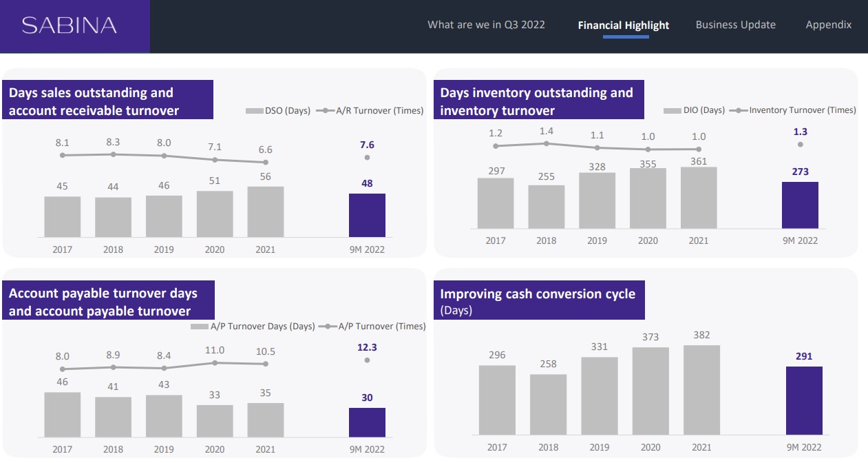Viewport: 868px width, 463px height.
Task: Click the SABINA logo
Action: coord(70,25)
